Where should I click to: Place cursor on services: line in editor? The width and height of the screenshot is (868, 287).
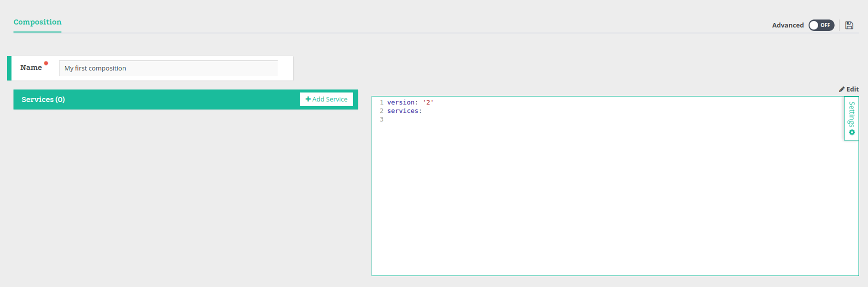[x=405, y=111]
